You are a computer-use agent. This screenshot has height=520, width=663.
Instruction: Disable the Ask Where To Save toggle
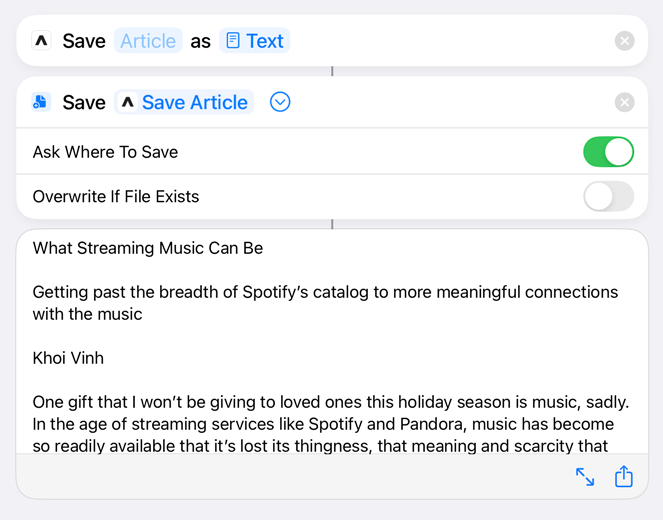tap(608, 152)
